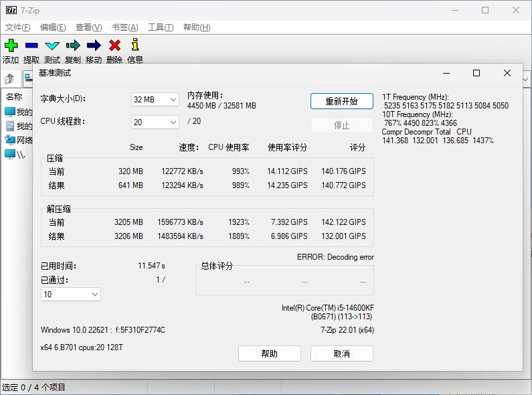This screenshot has height=395, width=532.
Task: Click the decompression current CPU usage 1923%
Action: (x=239, y=222)
